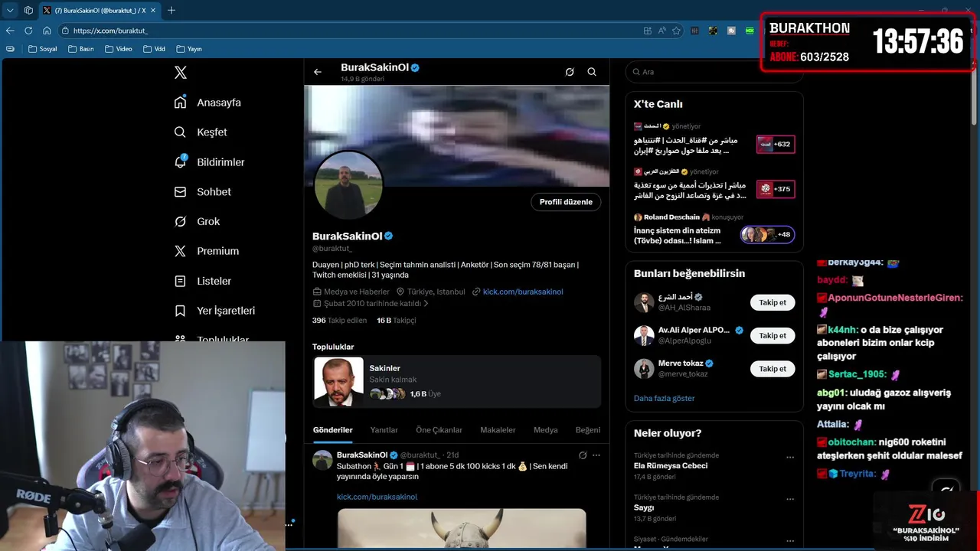Follow أحمد الشرع with Takip et

pyautogui.click(x=773, y=302)
